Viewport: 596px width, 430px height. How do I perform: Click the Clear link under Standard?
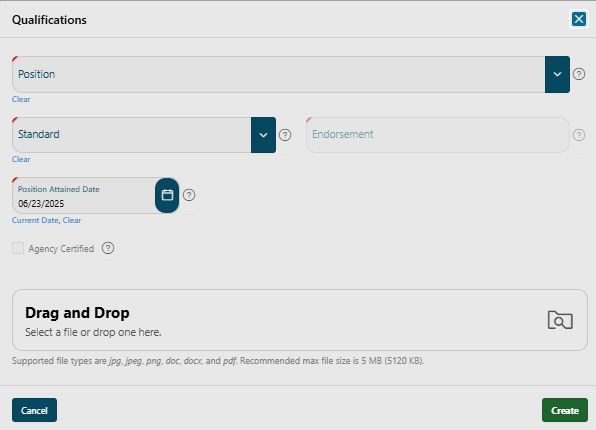click(x=21, y=159)
